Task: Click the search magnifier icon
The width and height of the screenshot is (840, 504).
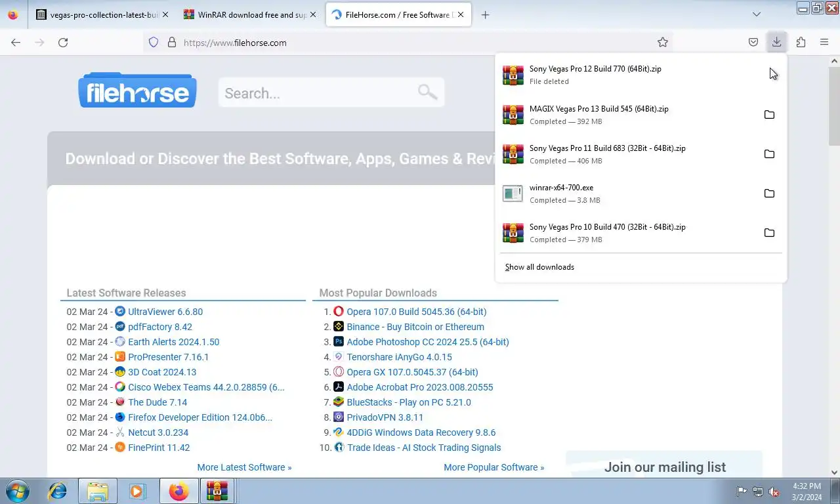Action: 427,92
